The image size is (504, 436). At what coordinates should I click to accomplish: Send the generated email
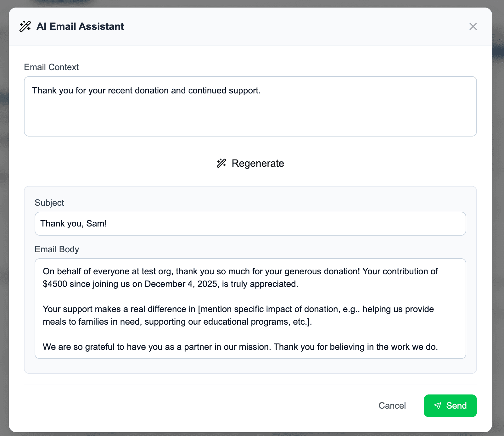pyautogui.click(x=450, y=406)
